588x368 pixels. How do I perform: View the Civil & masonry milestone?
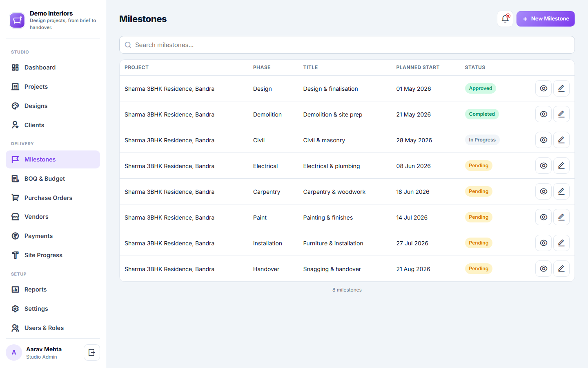click(543, 140)
